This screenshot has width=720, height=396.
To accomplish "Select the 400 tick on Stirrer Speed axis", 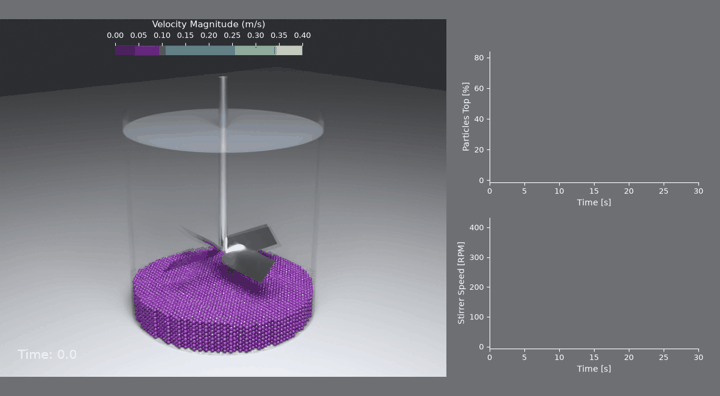I will click(x=477, y=227).
